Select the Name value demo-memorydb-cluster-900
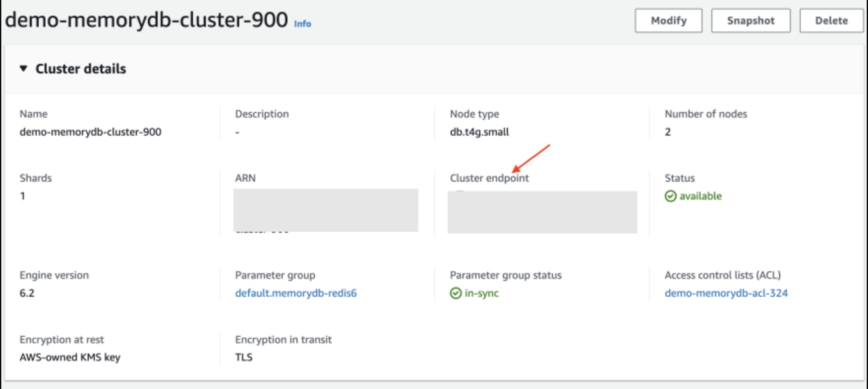 click(90, 132)
